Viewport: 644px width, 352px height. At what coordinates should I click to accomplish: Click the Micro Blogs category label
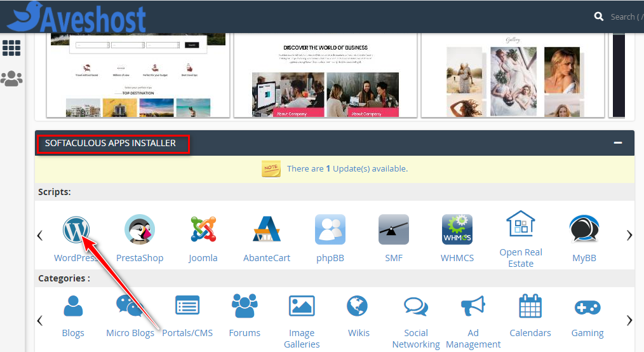(130, 333)
